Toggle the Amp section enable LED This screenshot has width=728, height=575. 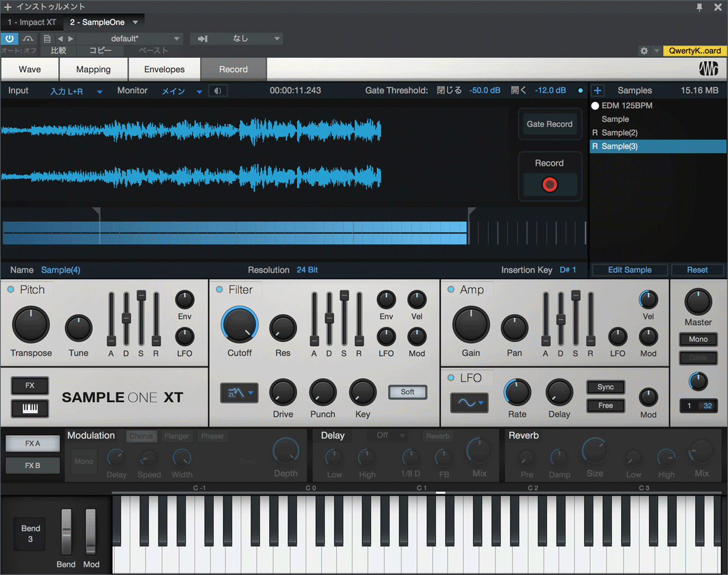[x=451, y=290]
